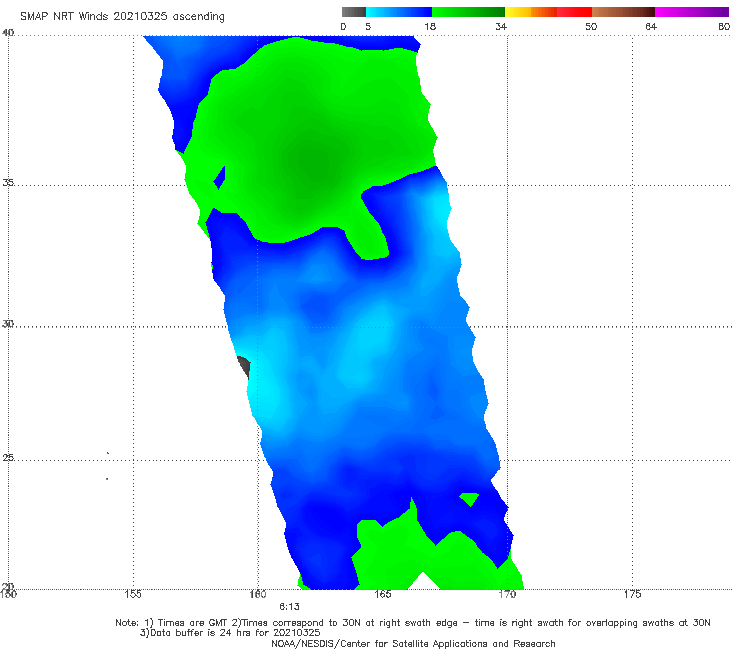Click the color bar label '50'
Image resolution: width=740 pixels, height=650 pixels.
tap(591, 26)
